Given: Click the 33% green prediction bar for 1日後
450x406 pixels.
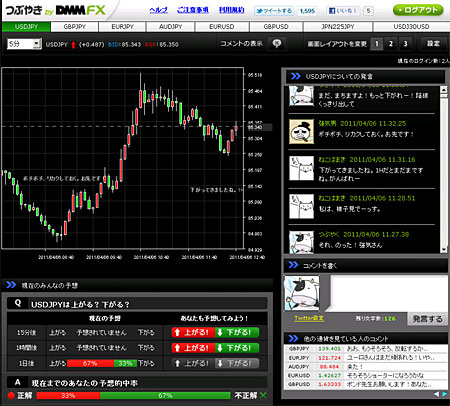Looking at the screenshot, I should (x=125, y=363).
